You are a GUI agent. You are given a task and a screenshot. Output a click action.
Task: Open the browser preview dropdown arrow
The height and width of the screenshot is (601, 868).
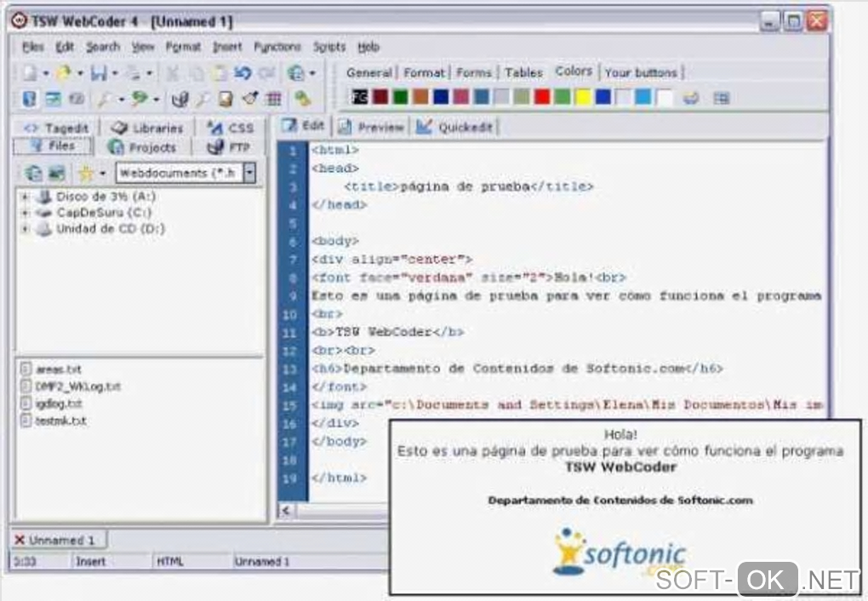click(x=313, y=73)
